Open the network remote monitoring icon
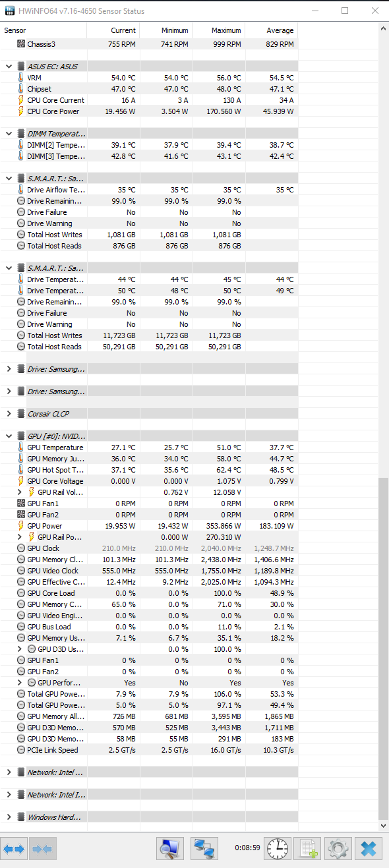This screenshot has height=868, width=389. point(204,848)
